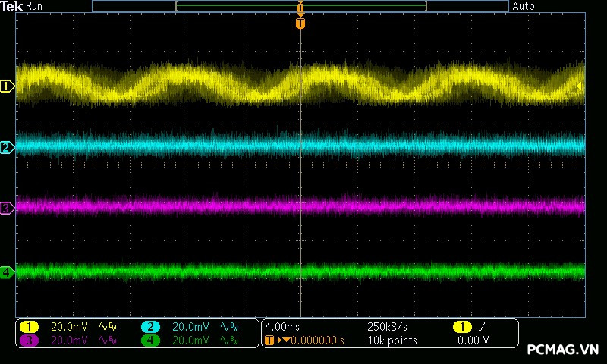The height and width of the screenshot is (364, 607).
Task: Click the 10k points record length
Action: click(392, 340)
